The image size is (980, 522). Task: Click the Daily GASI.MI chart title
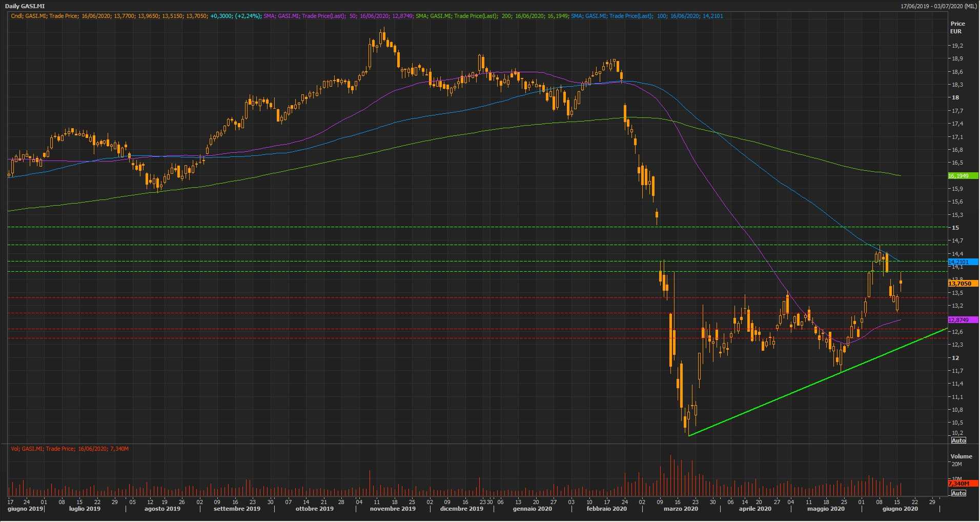coord(25,6)
